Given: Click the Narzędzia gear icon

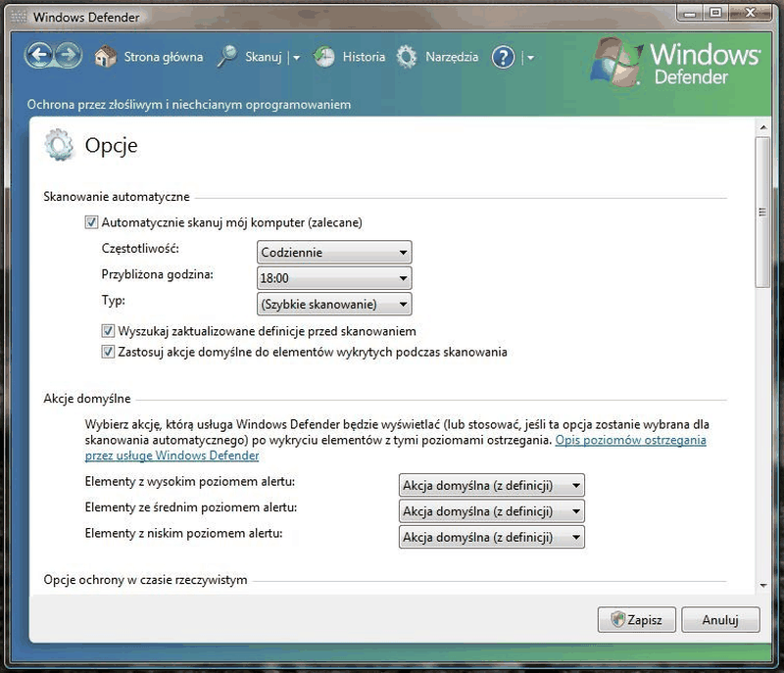Looking at the screenshot, I should point(407,57).
